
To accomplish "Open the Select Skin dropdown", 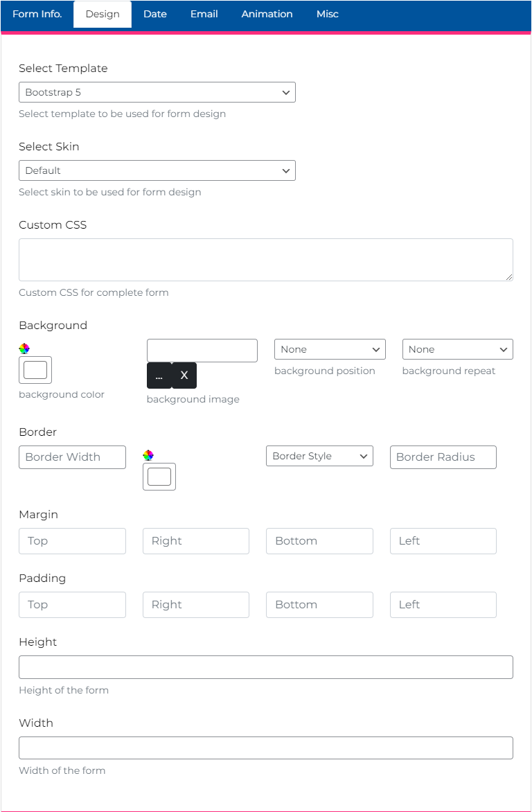I will [157, 170].
